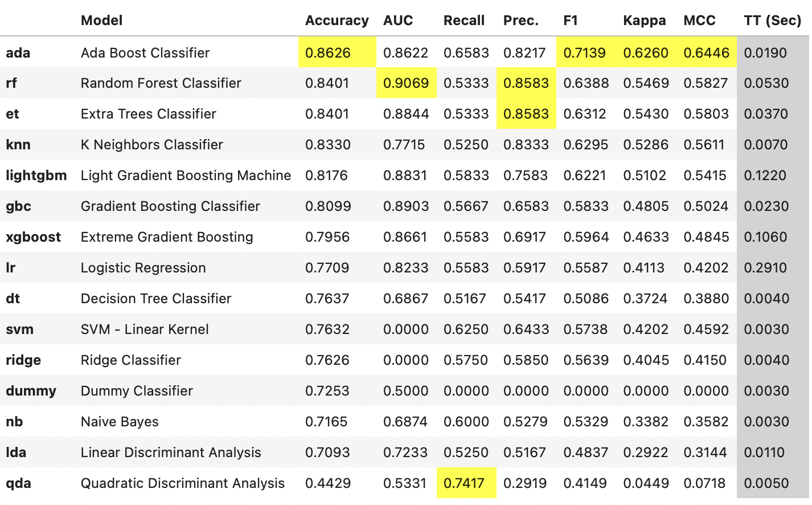The width and height of the screenshot is (812, 505).
Task: Click LightGBM training time 0.1220
Action: pos(765,176)
